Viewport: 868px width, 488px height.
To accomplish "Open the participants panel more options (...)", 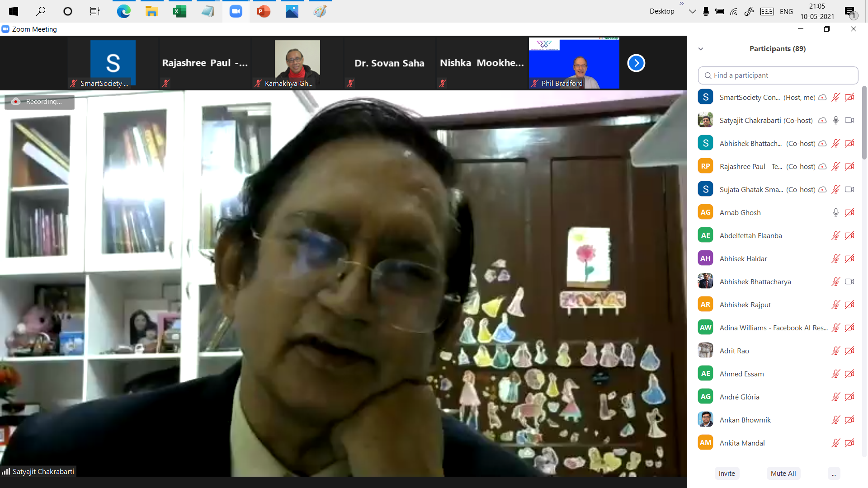I will [834, 474].
